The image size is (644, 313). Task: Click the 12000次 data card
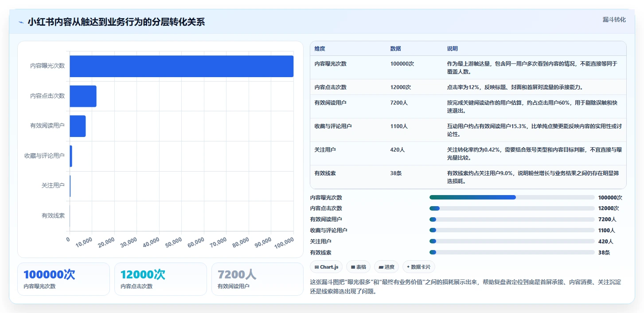click(160, 279)
